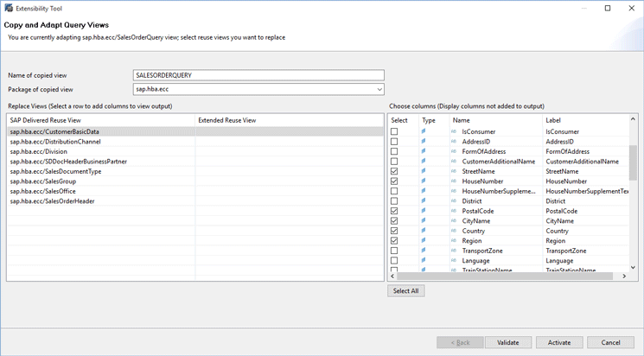644x356 pixels.
Task: Select the sap.hba.ecc/SalesOrderHeader reuse view row
Action: click(52, 201)
